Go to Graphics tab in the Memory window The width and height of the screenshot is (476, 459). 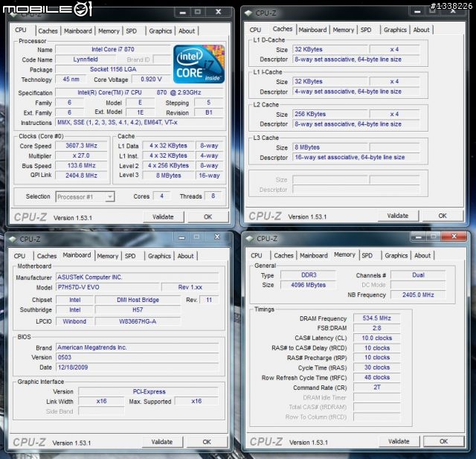tap(396, 255)
